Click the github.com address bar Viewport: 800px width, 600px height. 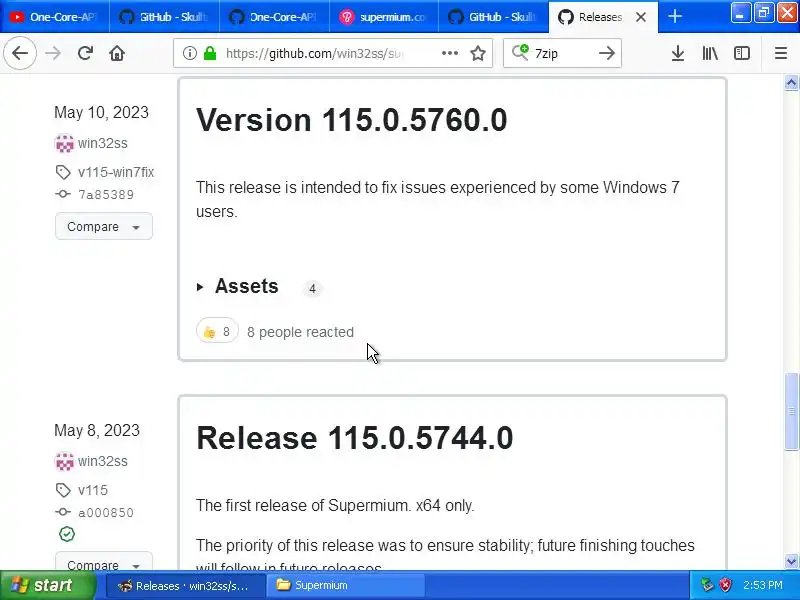coord(333,53)
